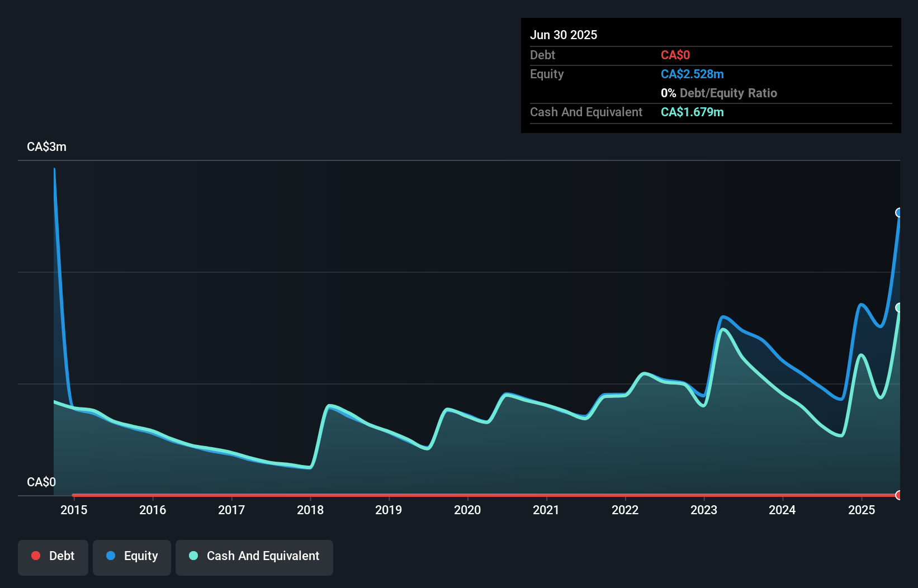Screen dimensions: 918x588
Task: Click the 2015 x-axis label
Action: (74, 510)
